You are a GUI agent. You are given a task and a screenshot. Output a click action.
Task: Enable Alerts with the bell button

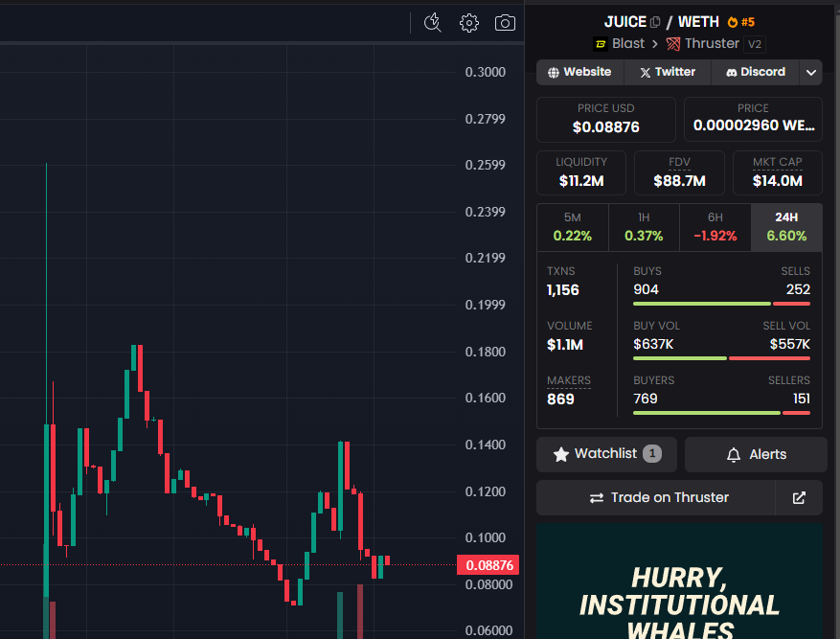click(x=756, y=454)
